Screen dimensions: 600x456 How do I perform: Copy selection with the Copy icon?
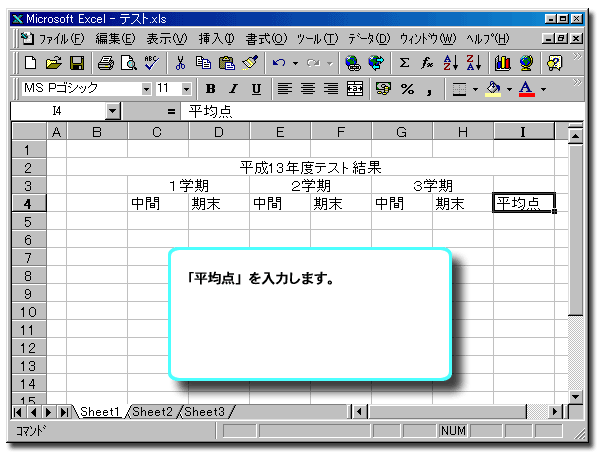point(203,63)
